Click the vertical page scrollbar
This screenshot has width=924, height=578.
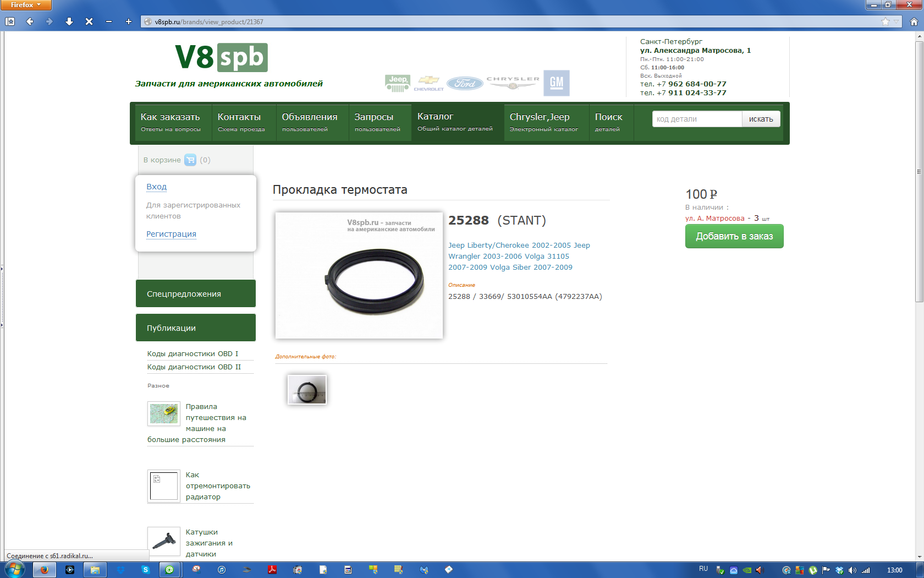[x=919, y=171]
